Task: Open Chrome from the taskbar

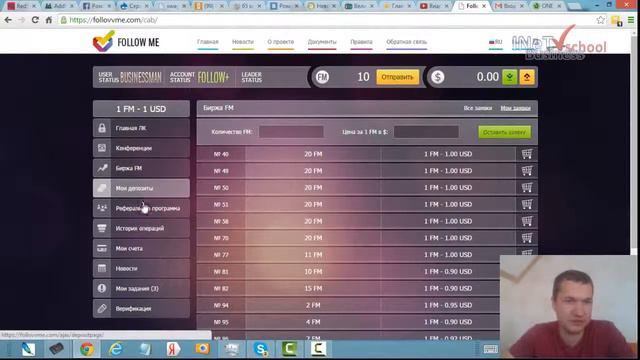Action: coord(87,349)
